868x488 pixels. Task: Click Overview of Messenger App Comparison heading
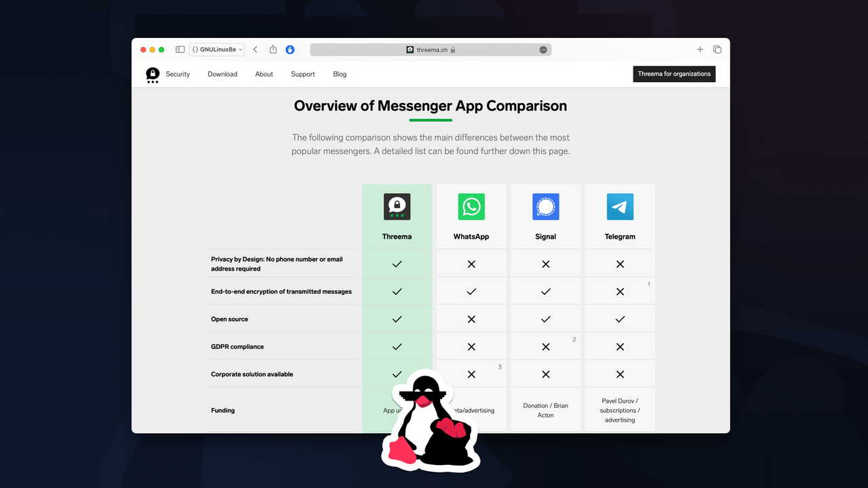(431, 106)
